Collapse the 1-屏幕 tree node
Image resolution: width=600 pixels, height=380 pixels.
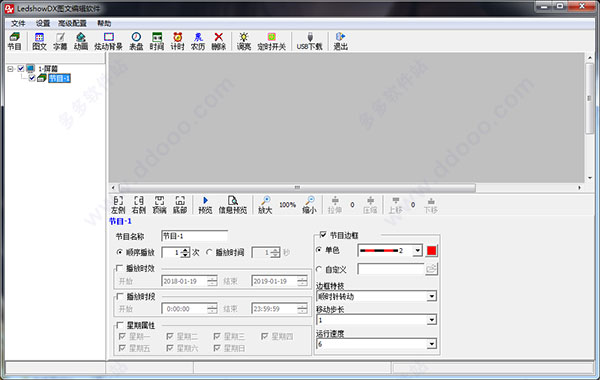[x=10, y=69]
